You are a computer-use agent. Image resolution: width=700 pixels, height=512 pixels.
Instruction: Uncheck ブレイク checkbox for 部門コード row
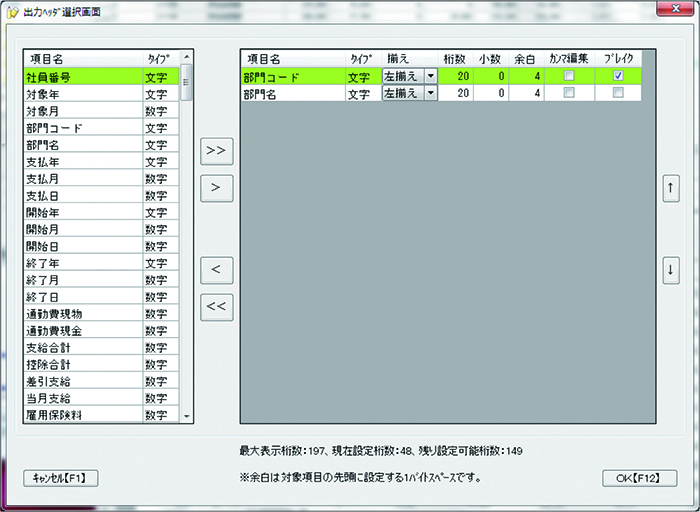click(618, 76)
